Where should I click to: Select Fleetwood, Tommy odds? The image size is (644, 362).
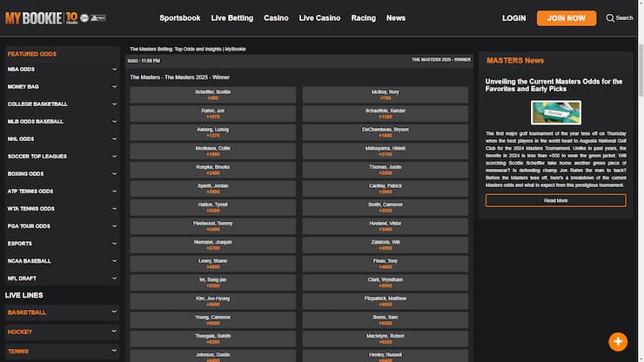tap(212, 226)
